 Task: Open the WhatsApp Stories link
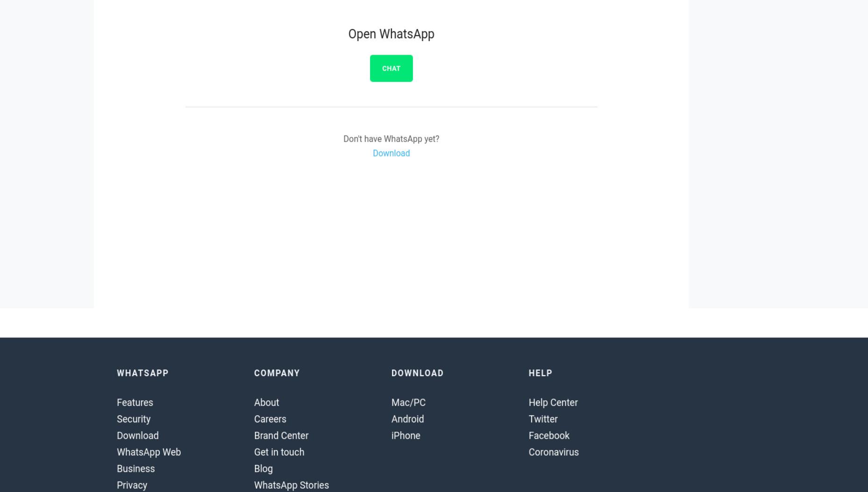pos(292,485)
